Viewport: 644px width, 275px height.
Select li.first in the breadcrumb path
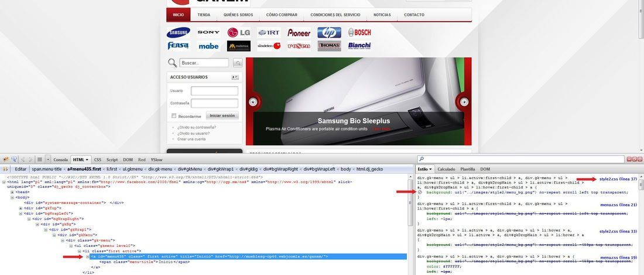click(112, 169)
